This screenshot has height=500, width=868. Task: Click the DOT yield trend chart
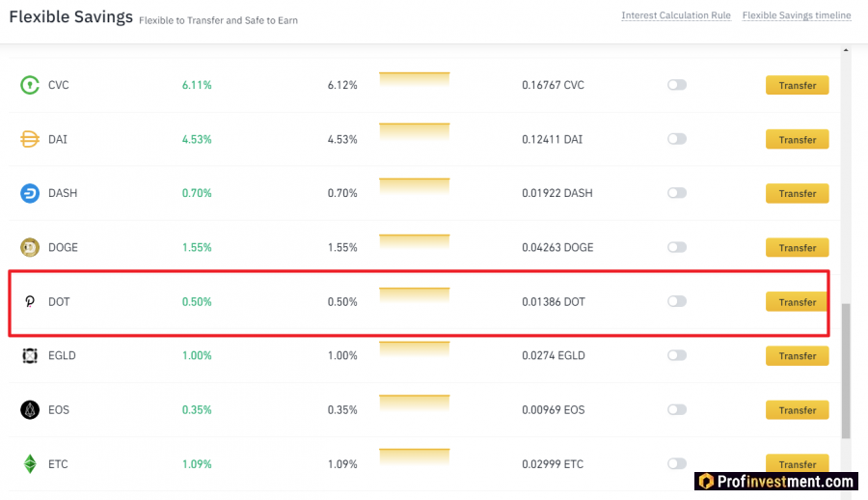(414, 296)
